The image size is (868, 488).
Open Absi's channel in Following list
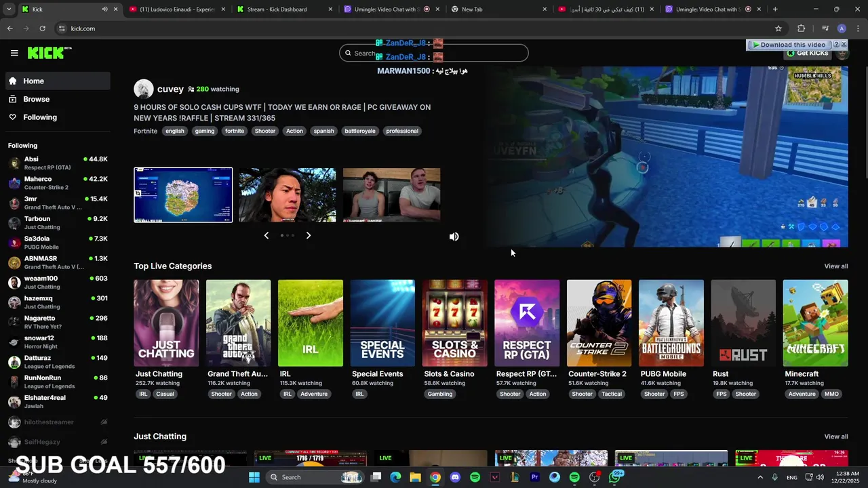pyautogui.click(x=58, y=163)
